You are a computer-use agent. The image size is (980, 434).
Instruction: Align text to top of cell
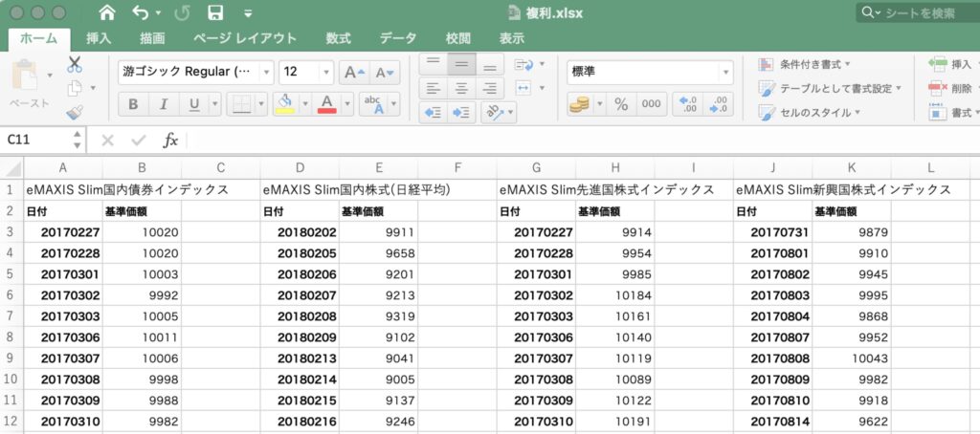pos(434,64)
